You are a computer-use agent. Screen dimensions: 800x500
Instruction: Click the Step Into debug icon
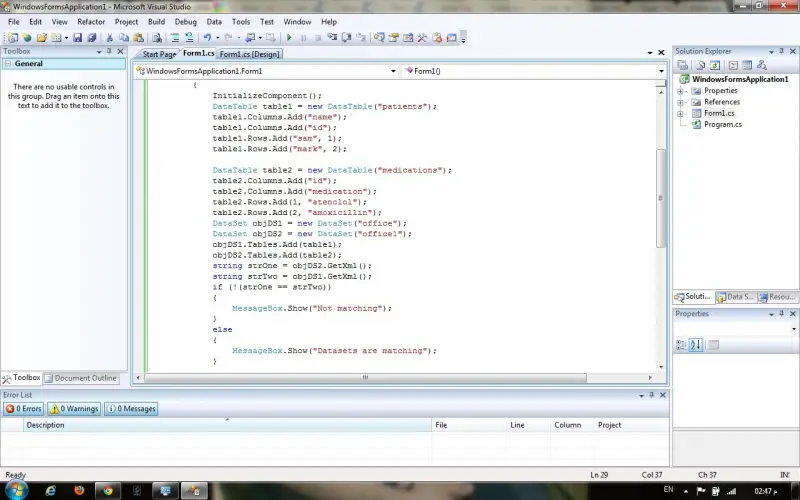pyautogui.click(x=332, y=38)
